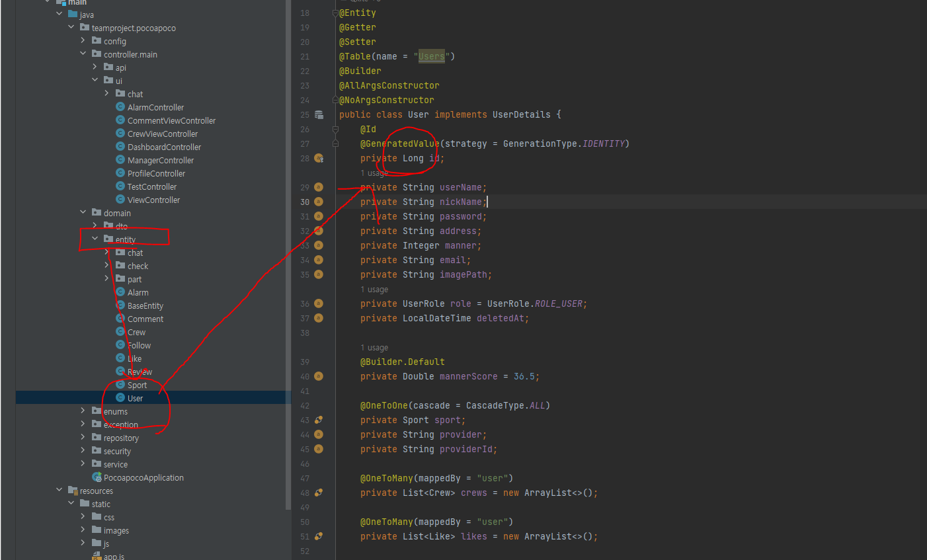
Task: Click gutter field icon for userName line
Action: tap(319, 187)
